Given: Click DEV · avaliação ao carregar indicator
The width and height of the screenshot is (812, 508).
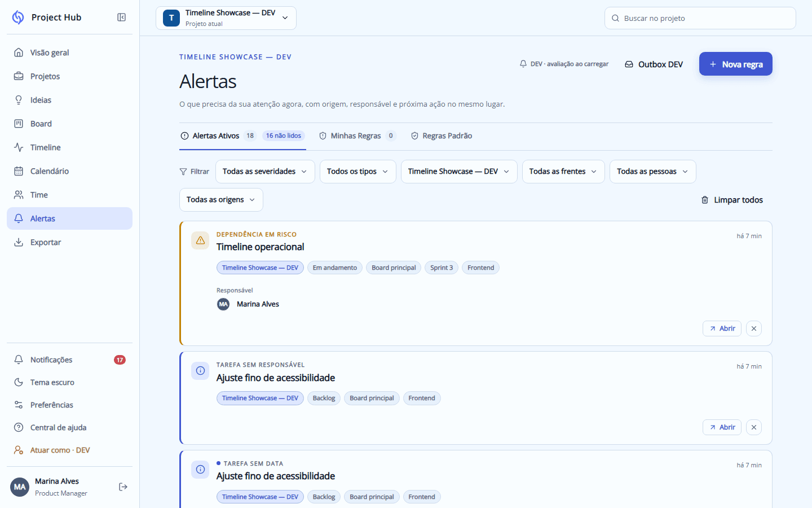Looking at the screenshot, I should (x=564, y=64).
